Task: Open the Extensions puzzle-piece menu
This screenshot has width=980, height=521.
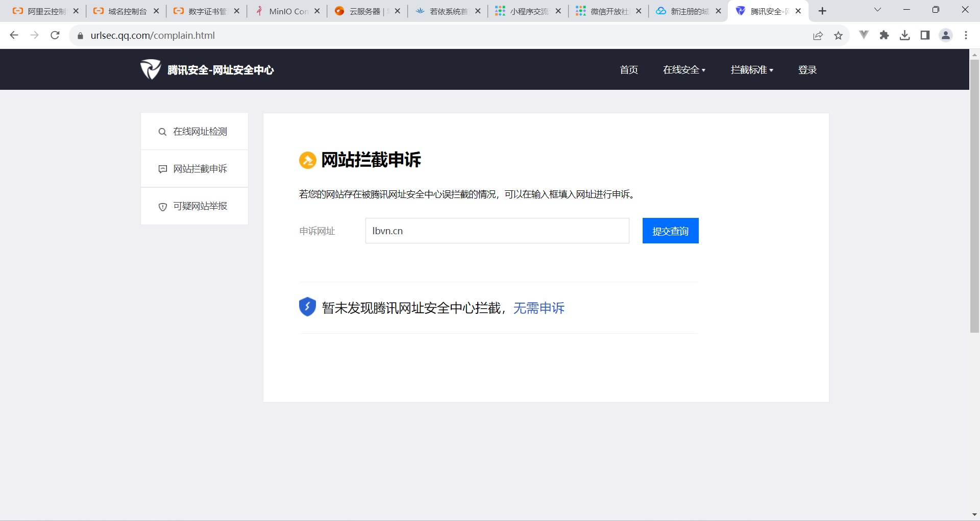Action: (884, 35)
